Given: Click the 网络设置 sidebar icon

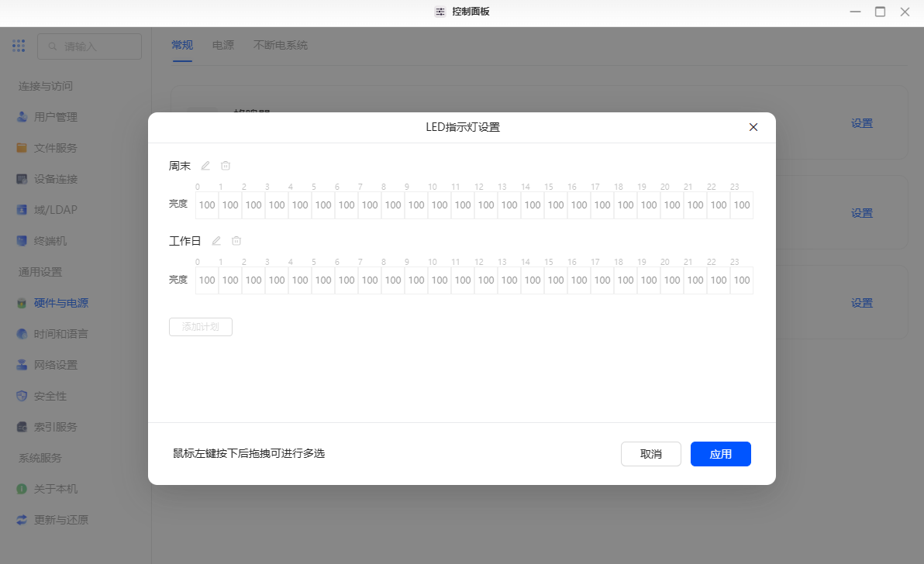Looking at the screenshot, I should click(x=22, y=365).
